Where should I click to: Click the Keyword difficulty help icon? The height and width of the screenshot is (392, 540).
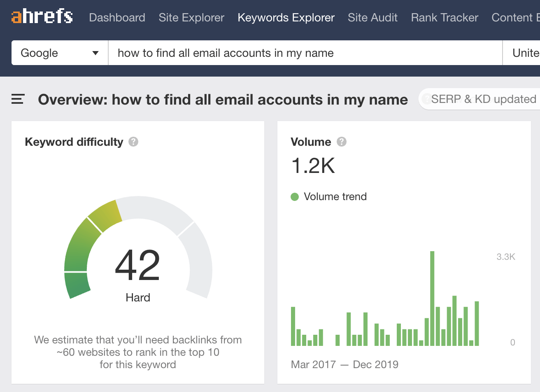[x=133, y=142]
